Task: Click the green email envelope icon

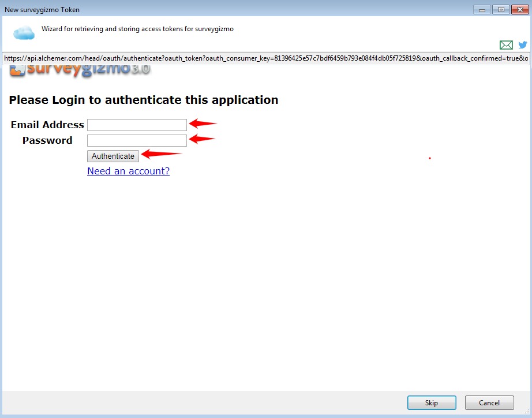Action: coord(506,45)
